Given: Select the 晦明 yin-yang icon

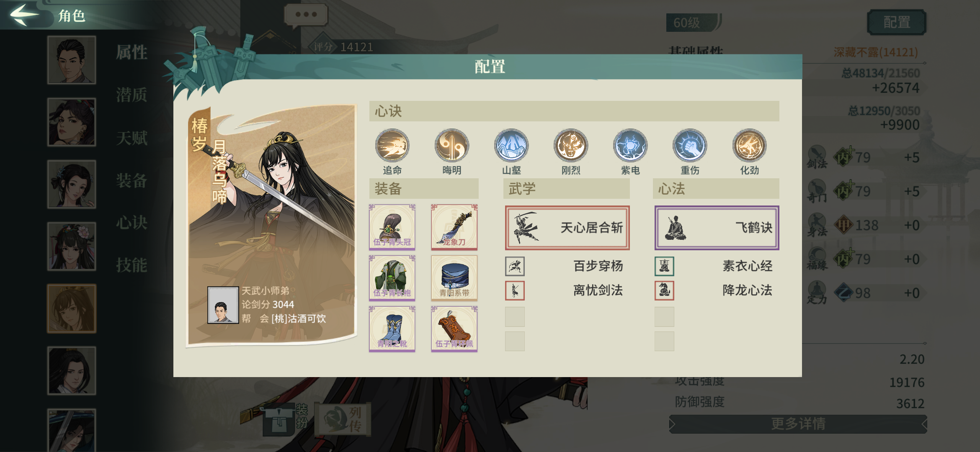Looking at the screenshot, I should tap(451, 146).
